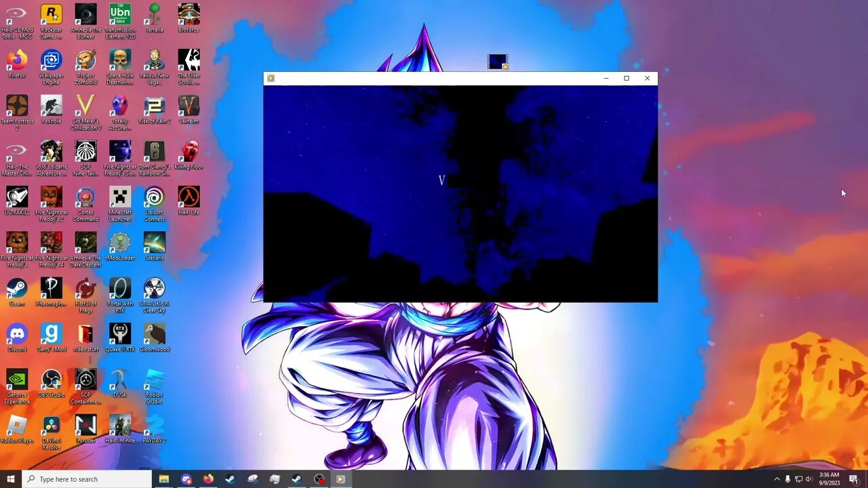Select Five Nights at Freddy's 4 icon
Viewport: 868px width, 488px height.
(52, 249)
